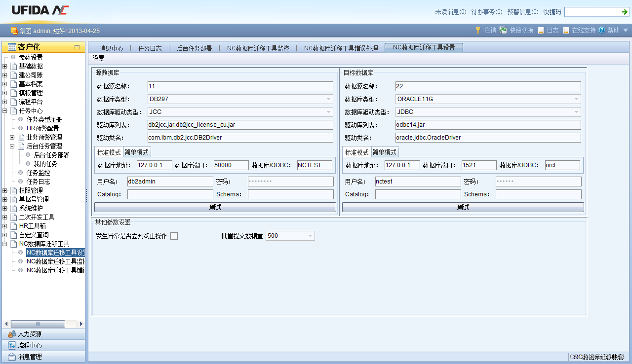Select source database 简单模式 tab
The width and height of the screenshot is (632, 364).
[137, 152]
